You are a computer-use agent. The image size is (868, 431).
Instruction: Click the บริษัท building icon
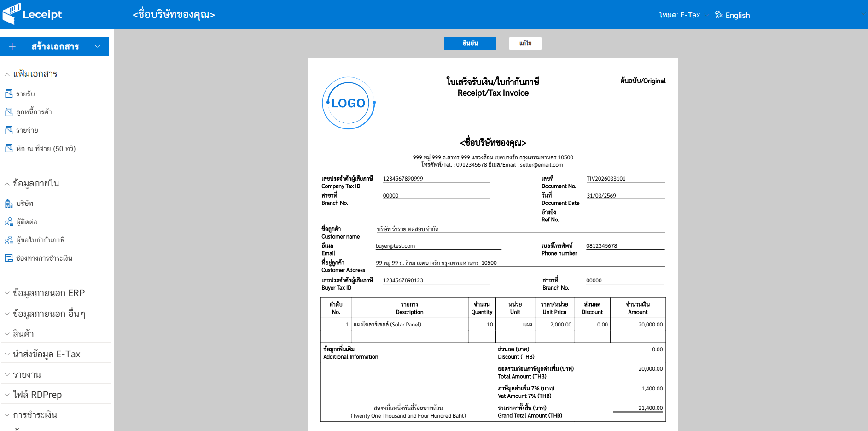point(9,204)
